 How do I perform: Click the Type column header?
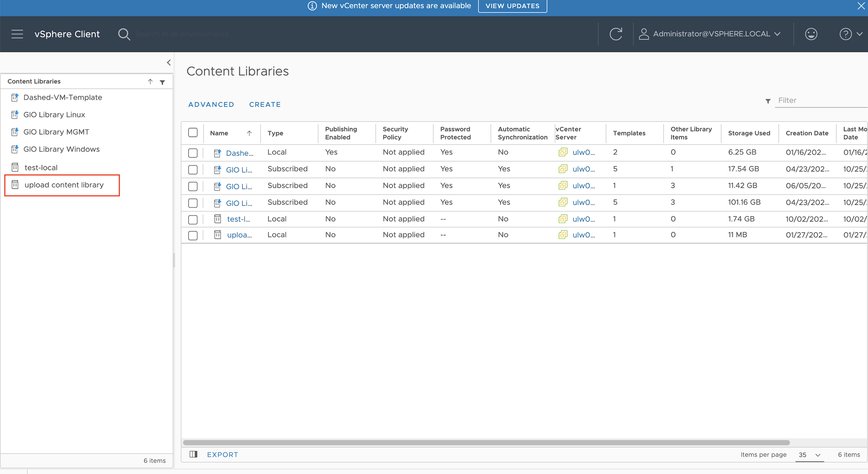[x=275, y=133]
